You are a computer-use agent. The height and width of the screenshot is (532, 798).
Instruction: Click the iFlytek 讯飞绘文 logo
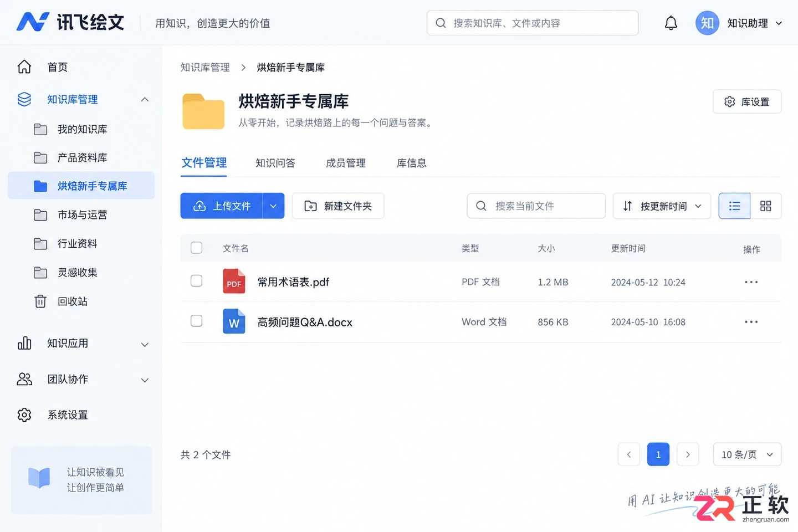pyautogui.click(x=70, y=22)
